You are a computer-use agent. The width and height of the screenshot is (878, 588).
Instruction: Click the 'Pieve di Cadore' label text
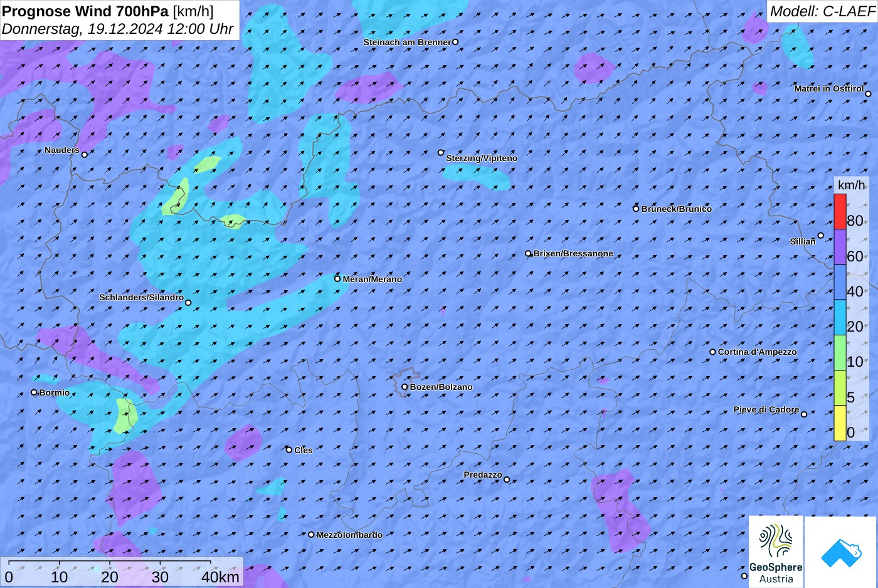766,409
